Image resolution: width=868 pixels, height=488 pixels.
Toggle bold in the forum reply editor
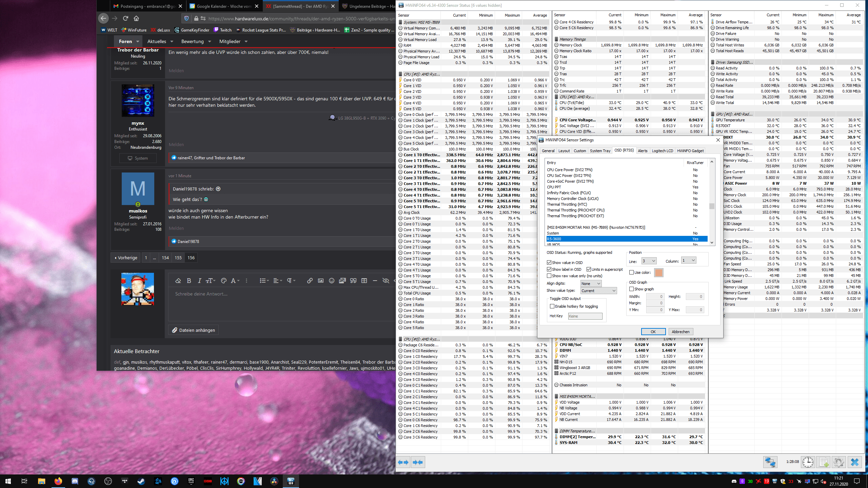189,281
